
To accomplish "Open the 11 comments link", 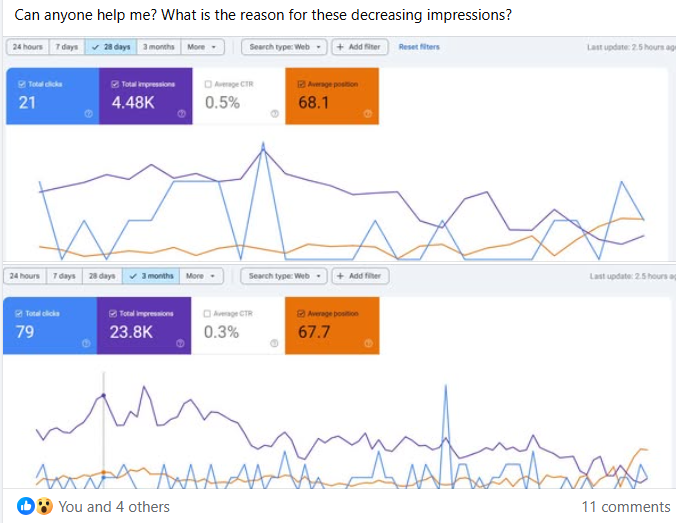I will tap(626, 507).
